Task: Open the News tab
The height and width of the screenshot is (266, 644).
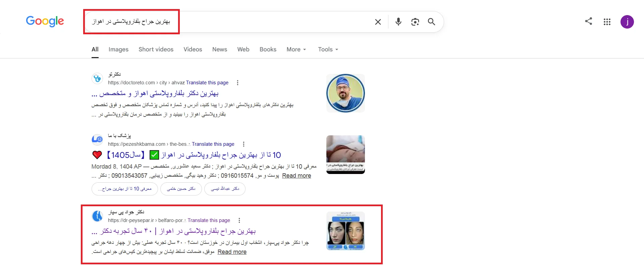Action: pos(220,49)
